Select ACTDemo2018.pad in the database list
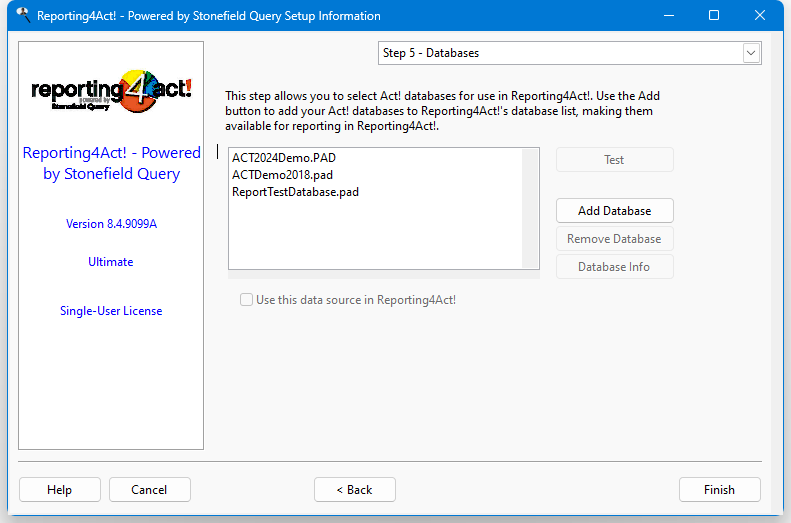 pyautogui.click(x=282, y=175)
